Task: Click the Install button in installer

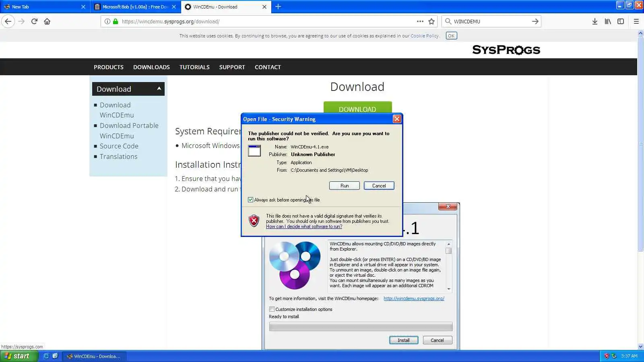Action: 404,340
